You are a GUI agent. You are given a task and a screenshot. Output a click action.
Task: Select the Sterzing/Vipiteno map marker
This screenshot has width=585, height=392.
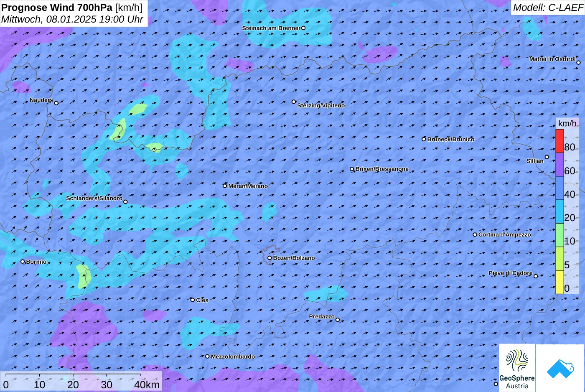coord(294,102)
